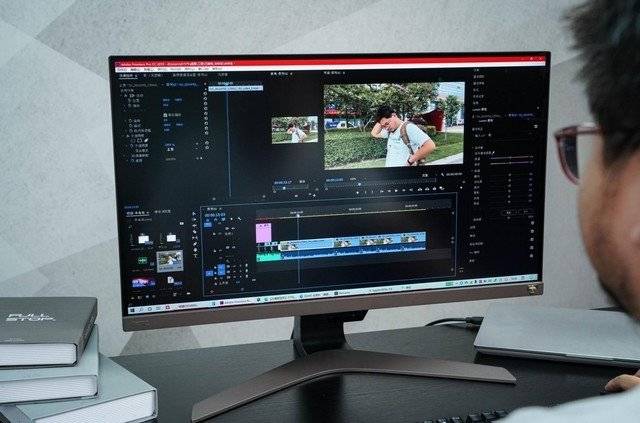
Task: Open the first menu in menu bar
Action: (121, 69)
